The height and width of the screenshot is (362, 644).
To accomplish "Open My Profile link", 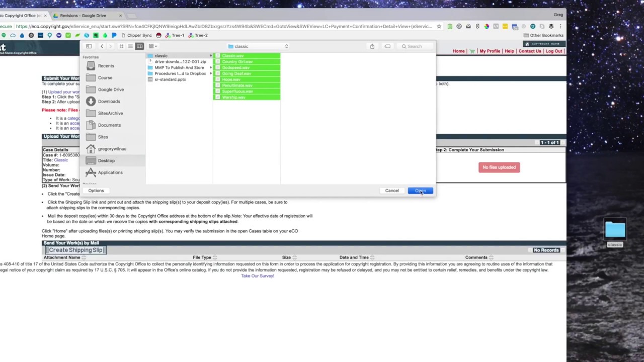I will point(490,51).
